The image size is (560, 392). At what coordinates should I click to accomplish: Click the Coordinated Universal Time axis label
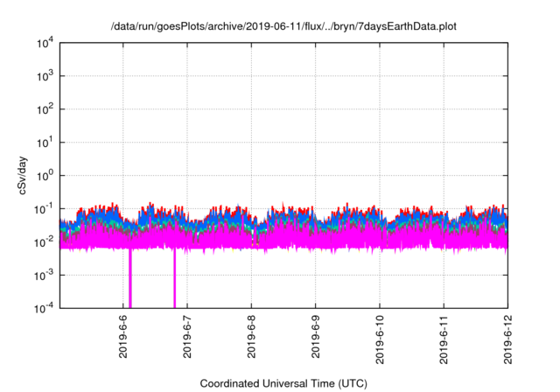point(283,383)
